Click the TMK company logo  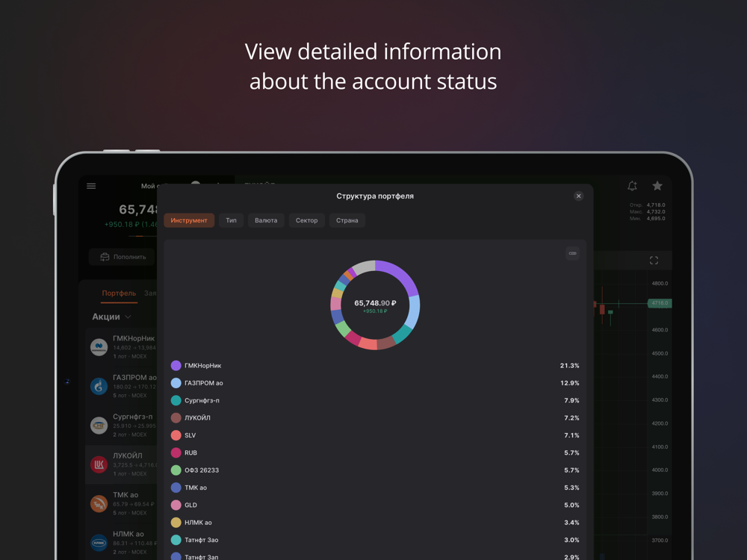(99, 504)
